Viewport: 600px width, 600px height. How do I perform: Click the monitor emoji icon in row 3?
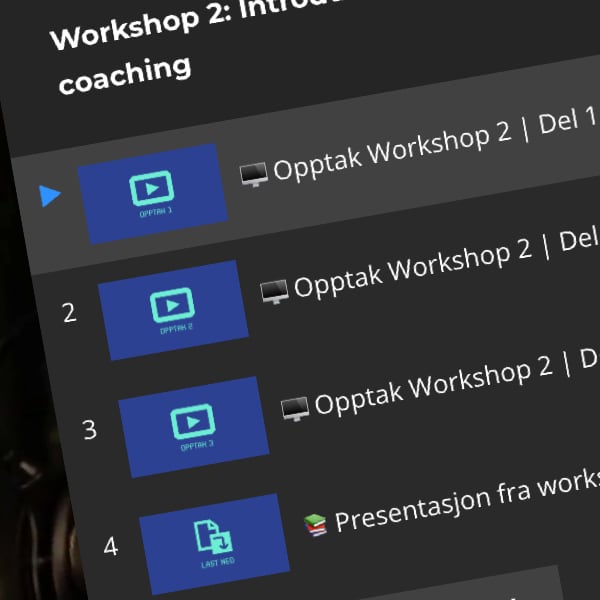[x=295, y=409]
